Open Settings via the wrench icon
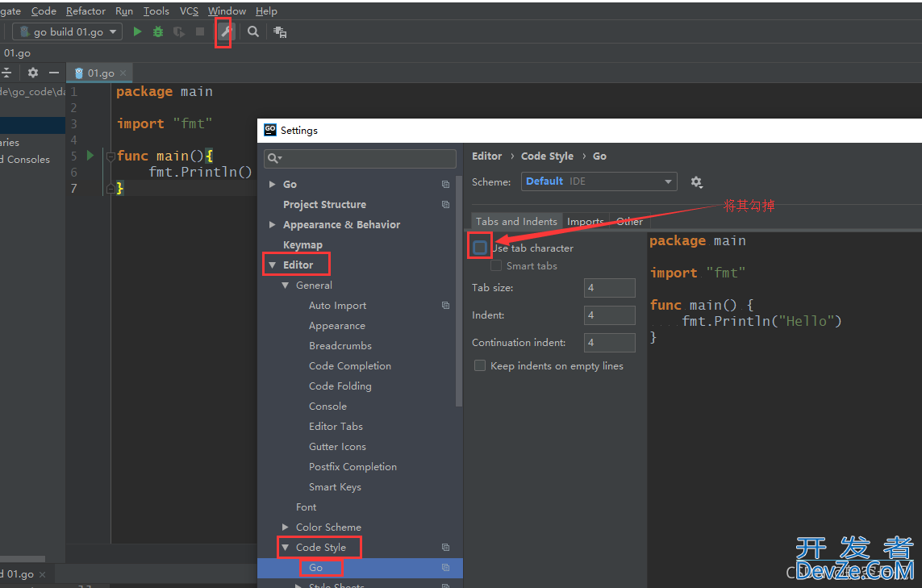This screenshot has width=922, height=588. [x=224, y=31]
